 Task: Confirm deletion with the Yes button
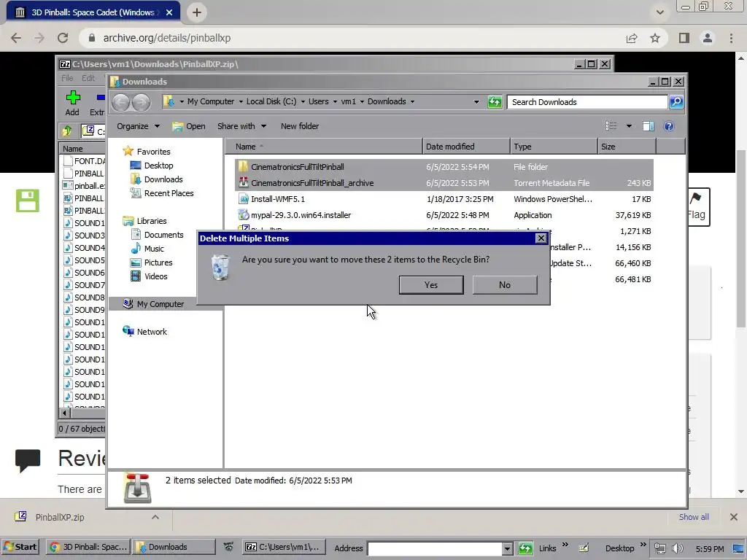tap(430, 285)
